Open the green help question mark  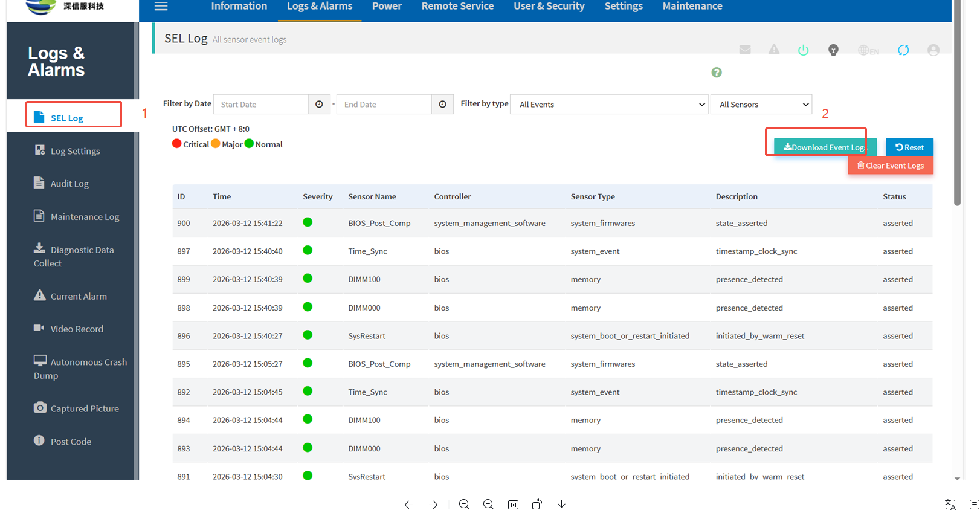click(x=717, y=73)
